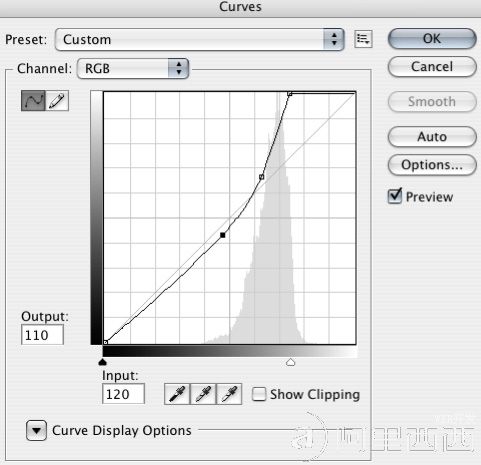Viewport: 481px width, 465px height.
Task: Confirm with the OK button
Action: tap(432, 39)
